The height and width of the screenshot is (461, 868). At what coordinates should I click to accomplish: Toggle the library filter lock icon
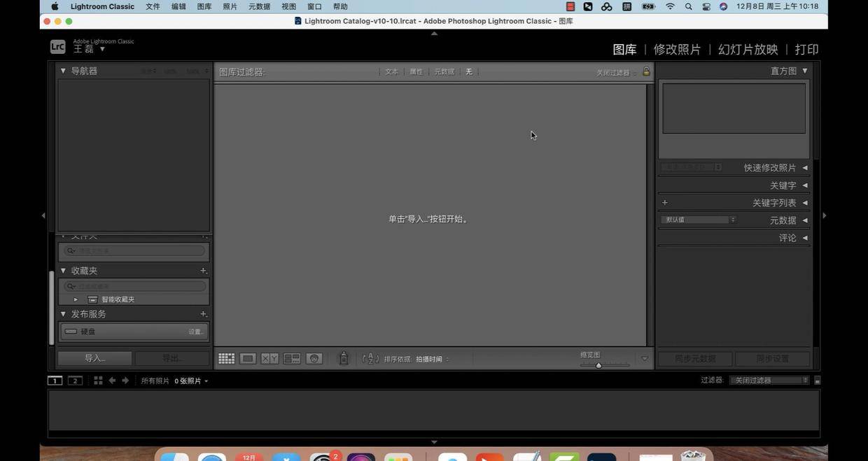(646, 71)
